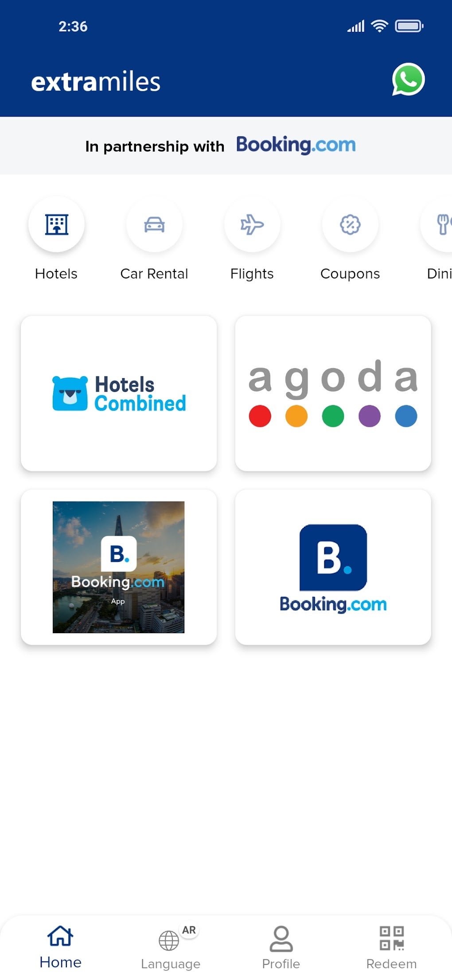Toggle language to Arabic (AR)

point(189,930)
